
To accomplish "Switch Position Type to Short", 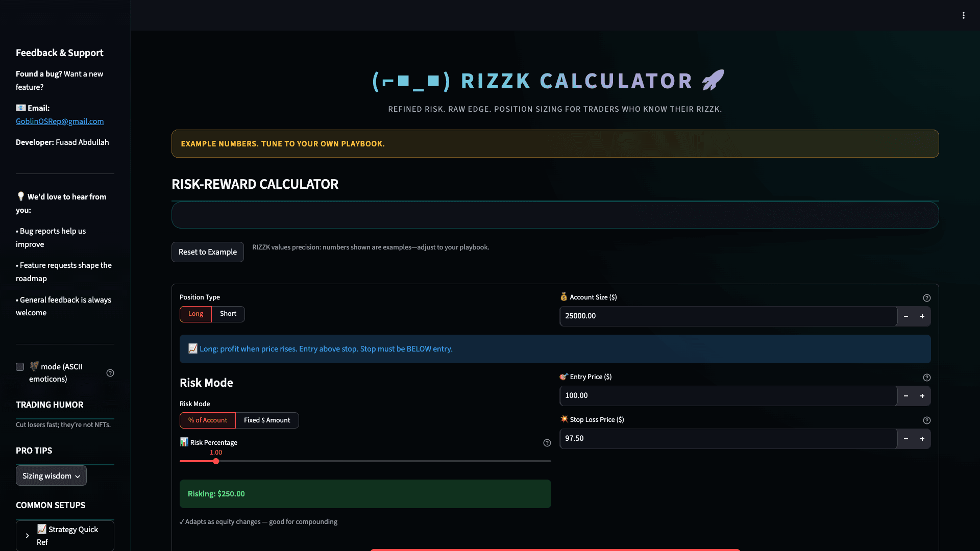I will tap(228, 314).
